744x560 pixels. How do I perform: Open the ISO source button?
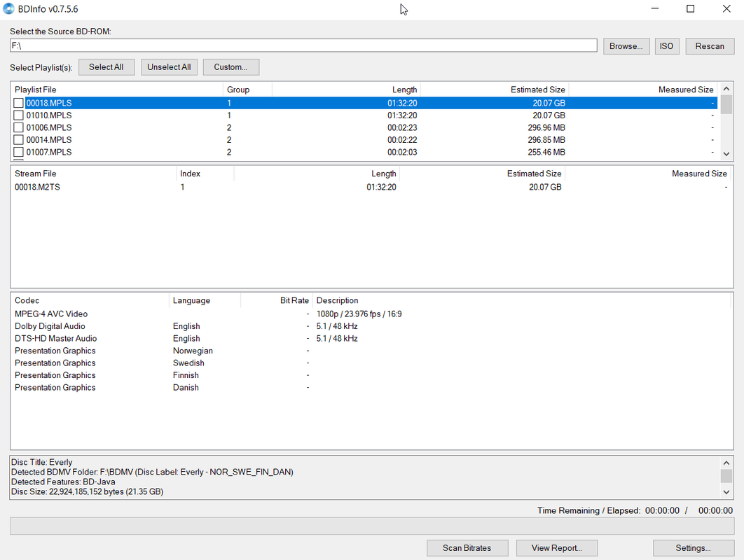click(x=667, y=46)
